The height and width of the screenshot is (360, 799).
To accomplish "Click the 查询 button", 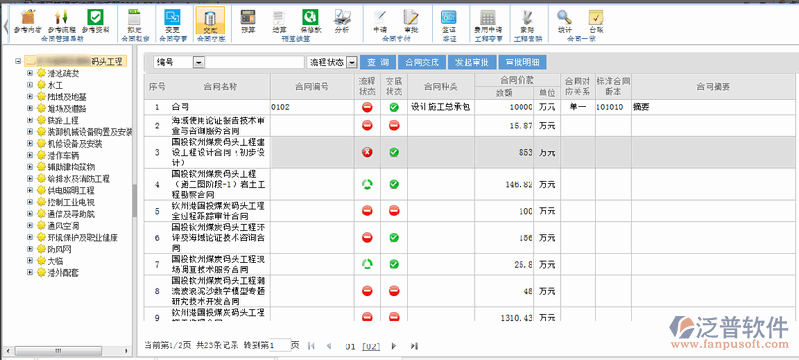I will (x=378, y=62).
